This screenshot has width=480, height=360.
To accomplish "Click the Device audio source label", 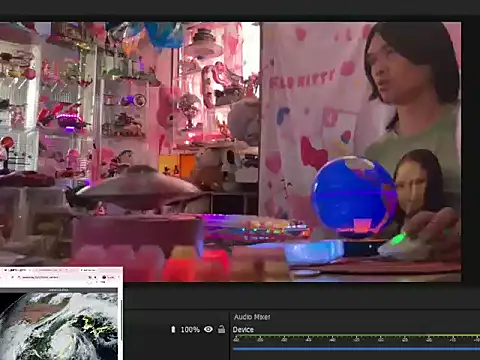I will [x=243, y=330].
